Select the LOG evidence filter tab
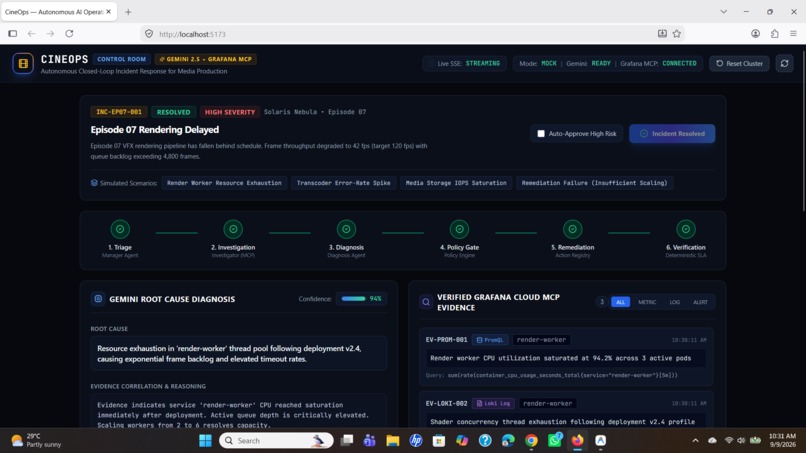This screenshot has width=806, height=453. point(674,302)
